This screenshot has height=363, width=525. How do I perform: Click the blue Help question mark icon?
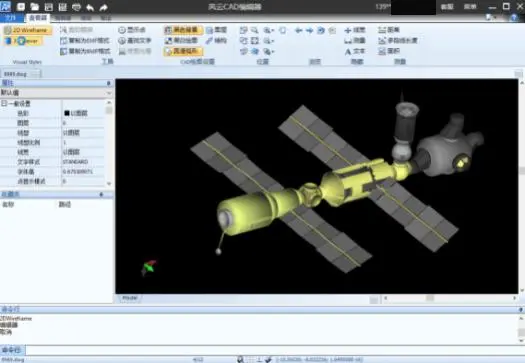pyautogui.click(x=514, y=18)
